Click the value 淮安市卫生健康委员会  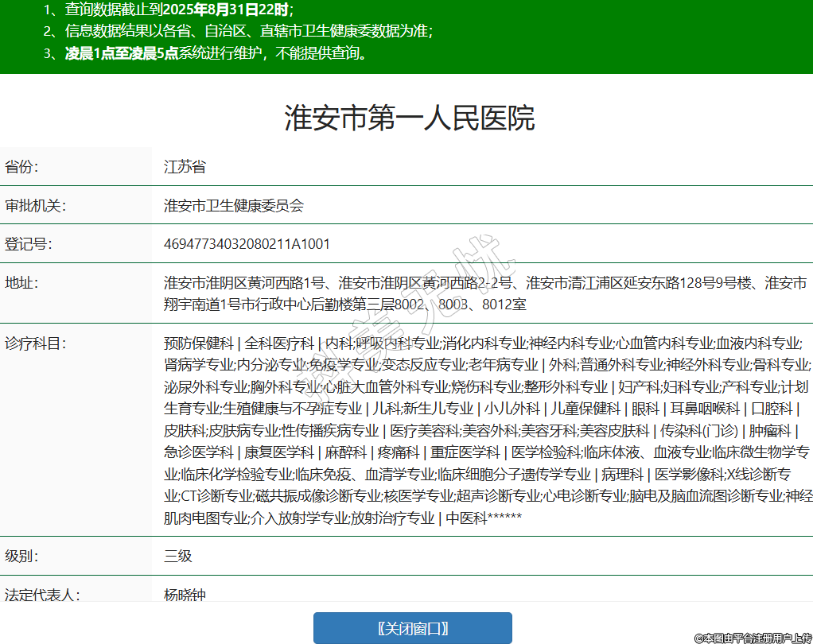pyautogui.click(x=234, y=206)
